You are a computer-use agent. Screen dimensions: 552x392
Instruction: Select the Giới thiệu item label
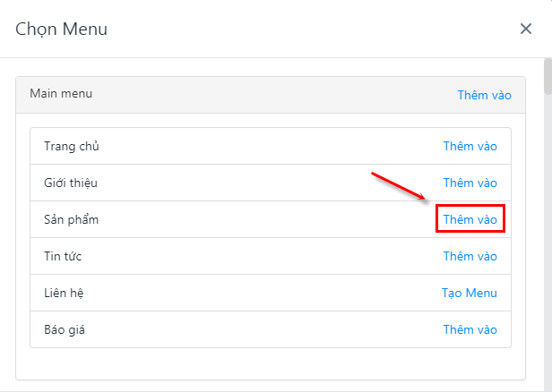71,183
